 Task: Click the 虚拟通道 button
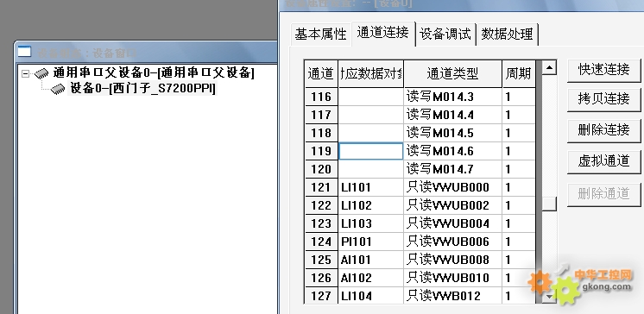(x=603, y=160)
